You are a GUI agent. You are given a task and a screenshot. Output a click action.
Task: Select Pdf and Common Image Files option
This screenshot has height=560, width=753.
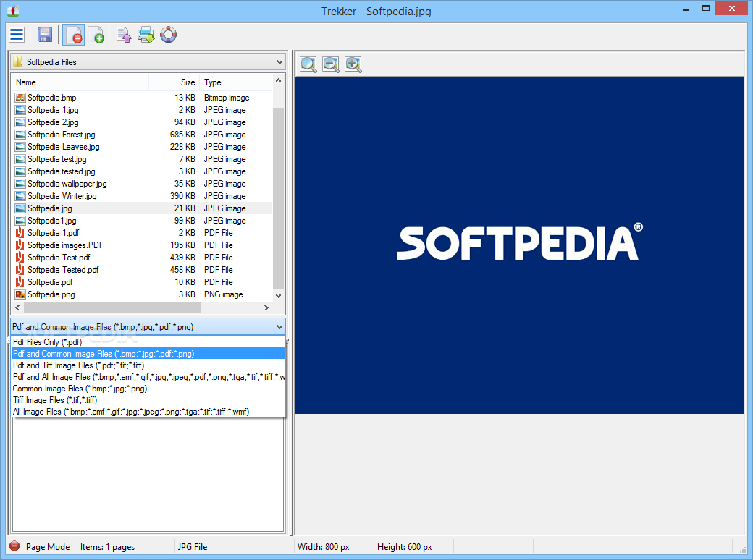click(x=148, y=354)
